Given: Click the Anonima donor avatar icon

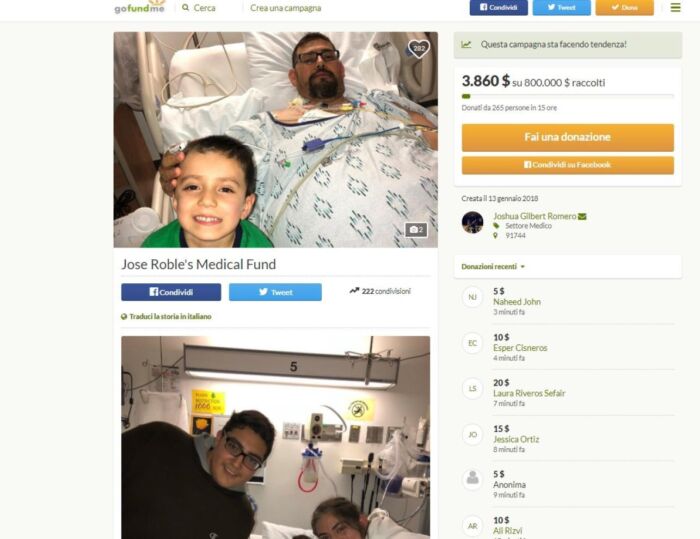Looking at the screenshot, I should [x=472, y=480].
